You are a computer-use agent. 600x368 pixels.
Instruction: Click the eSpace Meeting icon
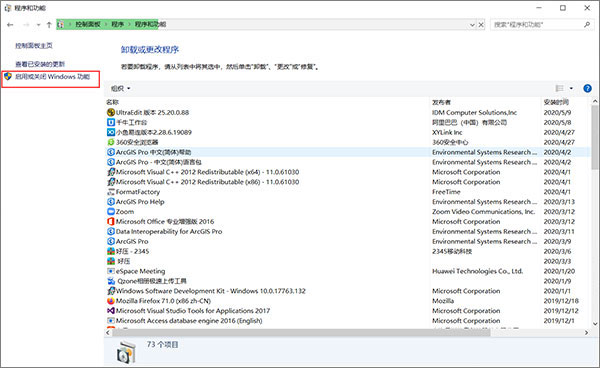click(x=111, y=271)
